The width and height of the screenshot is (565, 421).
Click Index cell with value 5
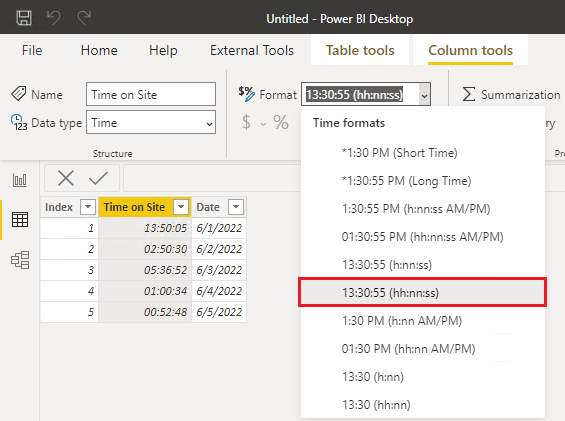point(69,312)
